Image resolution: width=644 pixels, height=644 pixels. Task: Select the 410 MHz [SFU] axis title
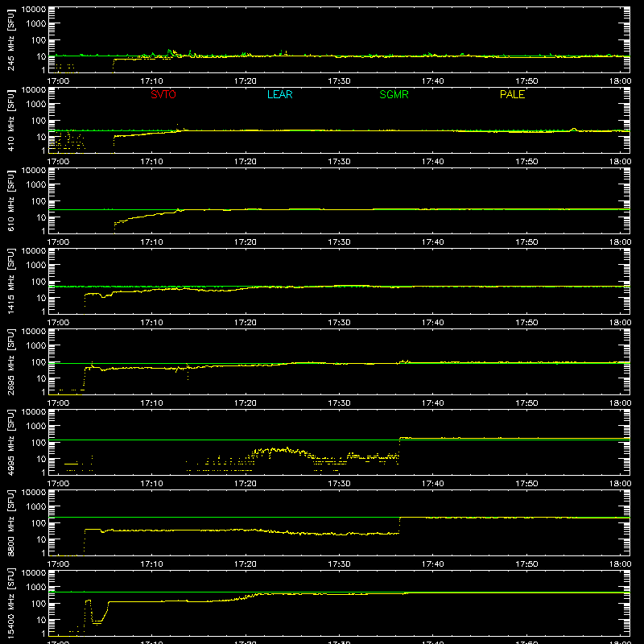[11, 120]
